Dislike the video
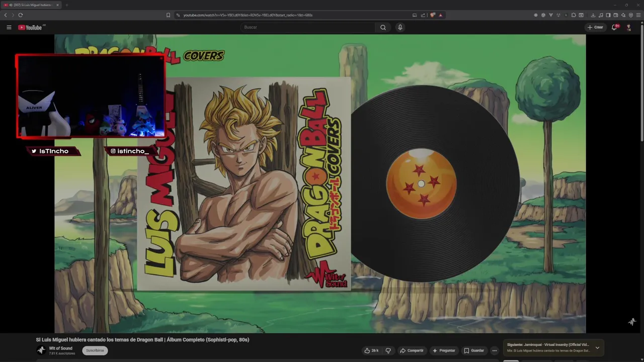Image resolution: width=644 pixels, height=362 pixels. (x=388, y=350)
